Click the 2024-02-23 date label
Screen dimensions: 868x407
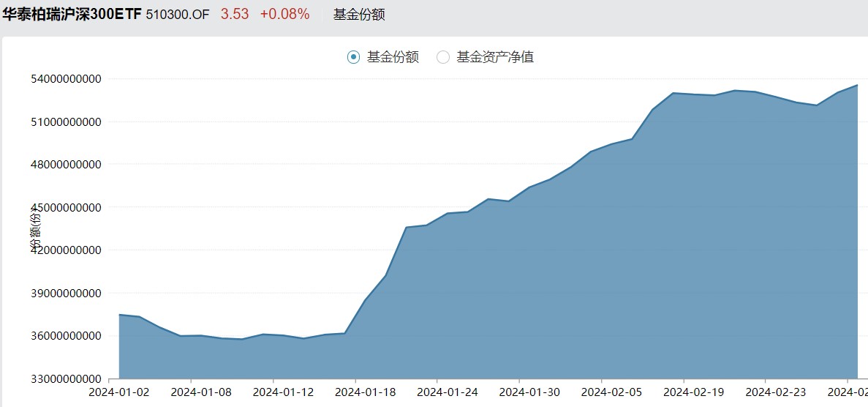776,392
